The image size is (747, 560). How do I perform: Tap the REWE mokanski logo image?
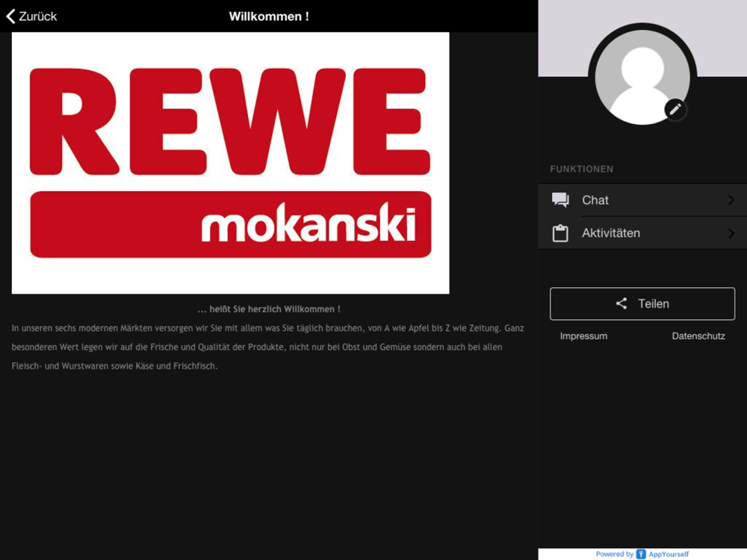tap(231, 163)
